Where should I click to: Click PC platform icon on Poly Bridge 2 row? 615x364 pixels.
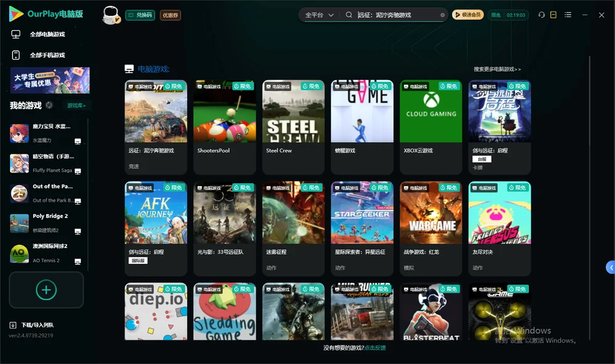[77, 231]
